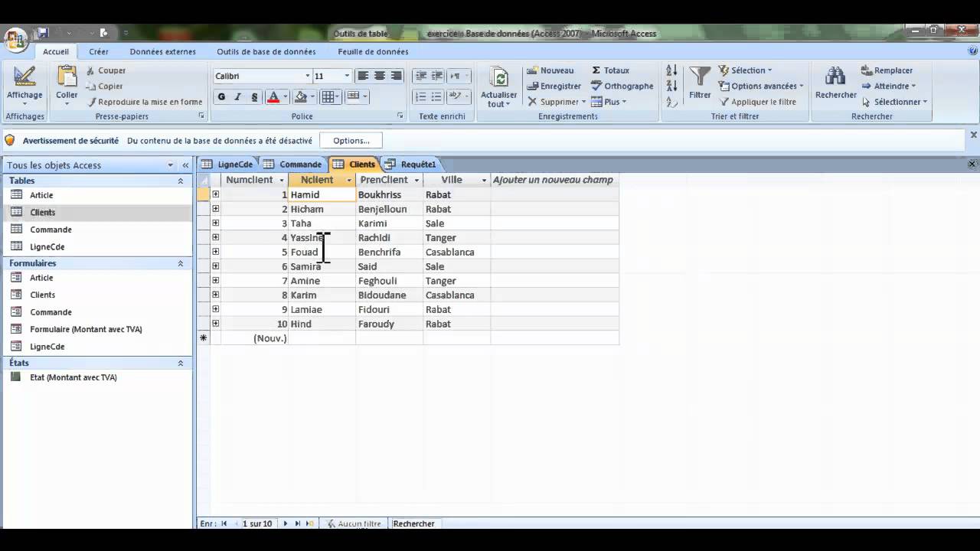Click the Couper scissors command
The height and width of the screenshot is (551, 980).
click(x=106, y=70)
